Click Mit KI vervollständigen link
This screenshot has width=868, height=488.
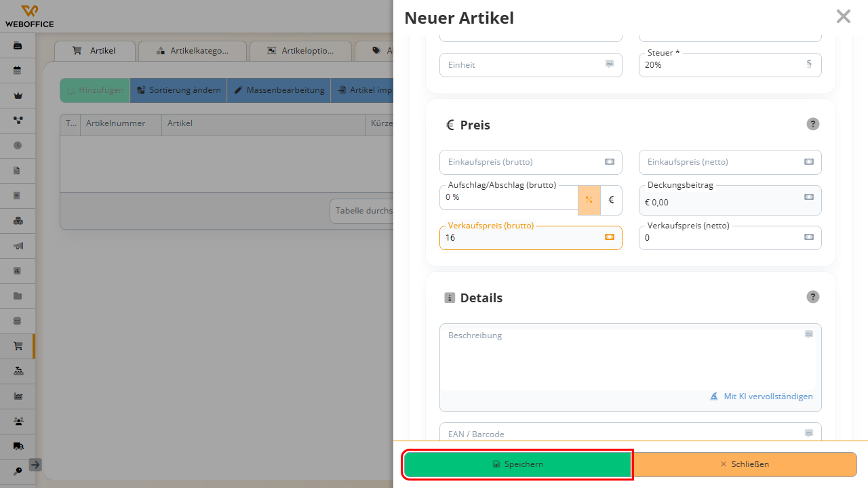click(762, 396)
